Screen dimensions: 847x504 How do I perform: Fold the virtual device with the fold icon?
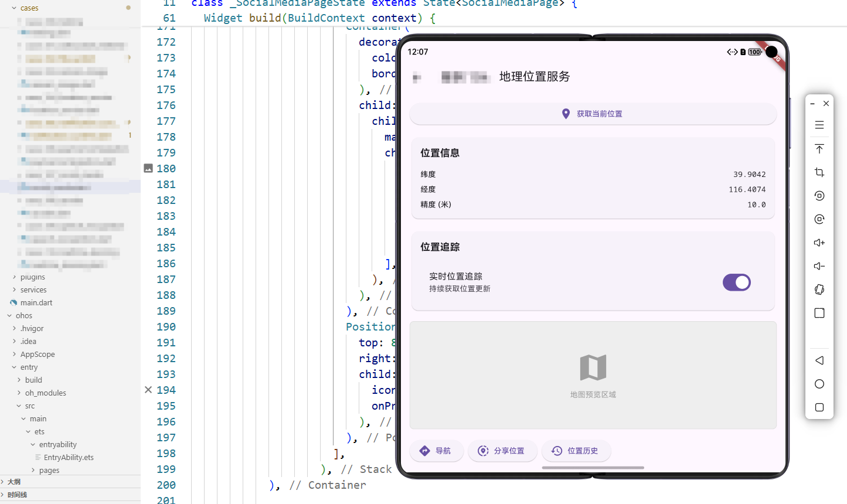pos(819,290)
